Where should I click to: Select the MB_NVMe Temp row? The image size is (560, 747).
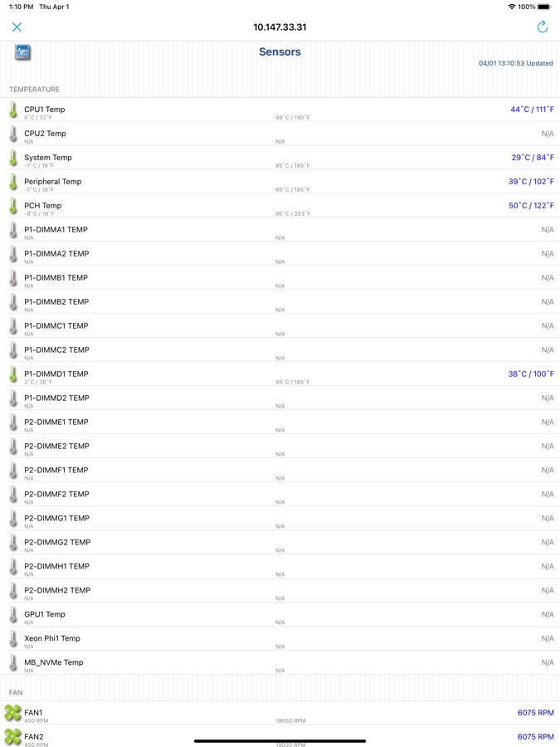coord(280,663)
